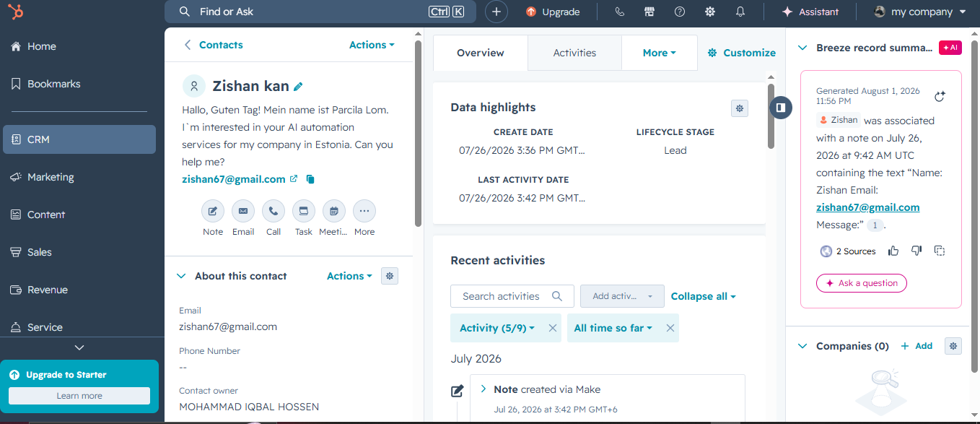The image size is (980, 424).
Task: Give thumbs down to the summary
Action: 916,251
